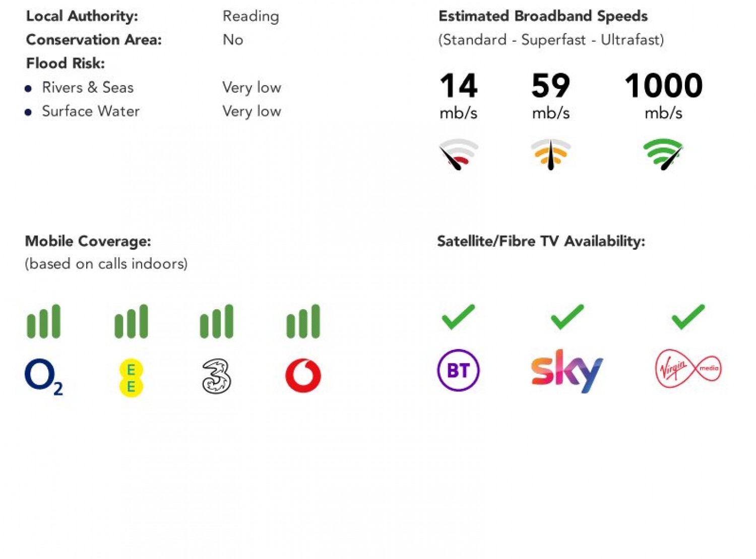The width and height of the screenshot is (756, 559).
Task: Click the green ultrafast speed gauge icon
Action: (x=663, y=154)
